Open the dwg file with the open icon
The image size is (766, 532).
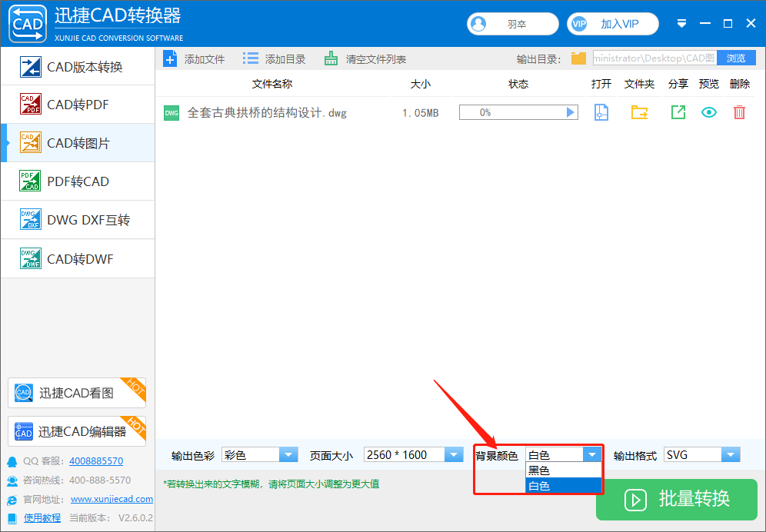click(601, 112)
